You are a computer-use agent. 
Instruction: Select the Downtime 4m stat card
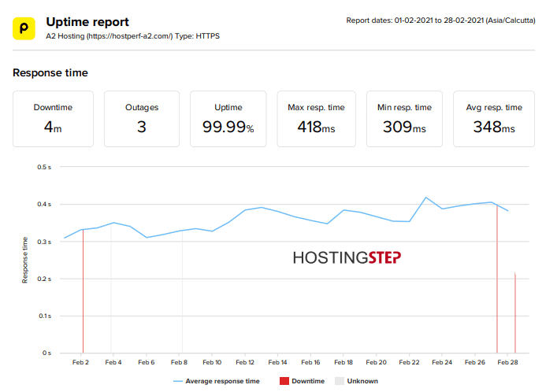(53, 119)
